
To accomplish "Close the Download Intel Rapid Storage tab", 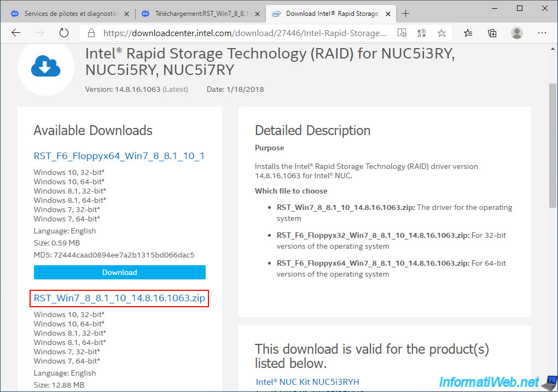I will 388,14.
